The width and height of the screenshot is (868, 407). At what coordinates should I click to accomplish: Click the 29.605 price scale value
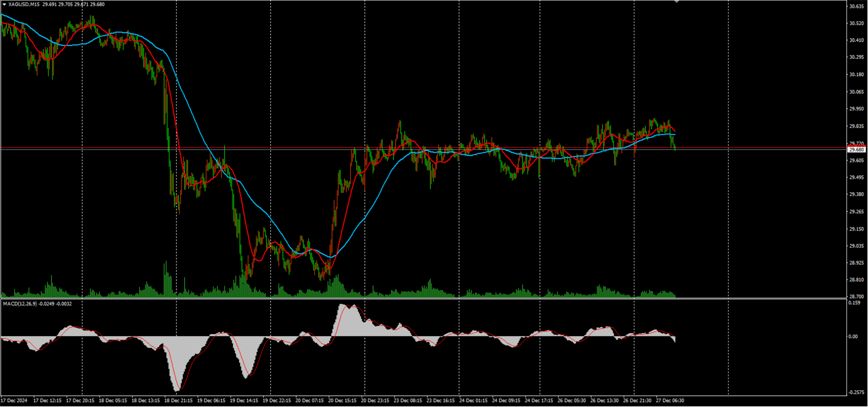(857, 160)
